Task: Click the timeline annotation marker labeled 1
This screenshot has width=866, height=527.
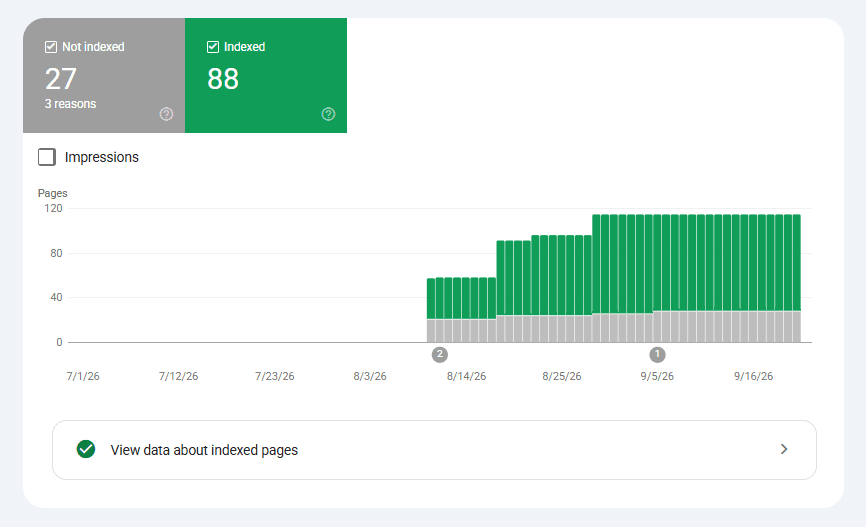Action: pos(657,355)
